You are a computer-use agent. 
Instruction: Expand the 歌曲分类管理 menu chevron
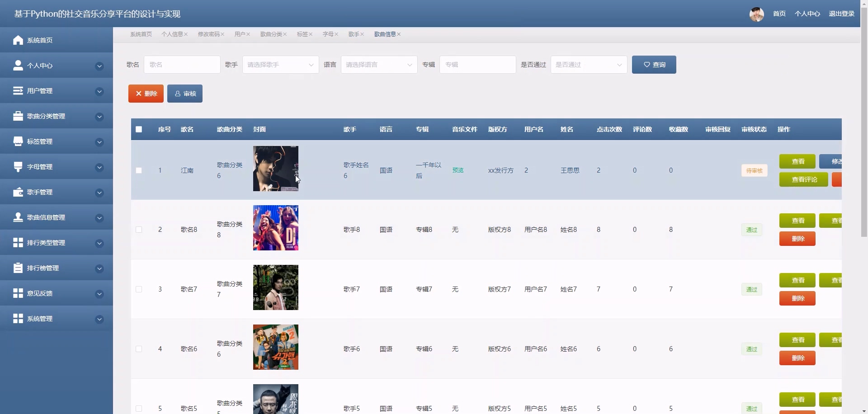click(x=99, y=117)
